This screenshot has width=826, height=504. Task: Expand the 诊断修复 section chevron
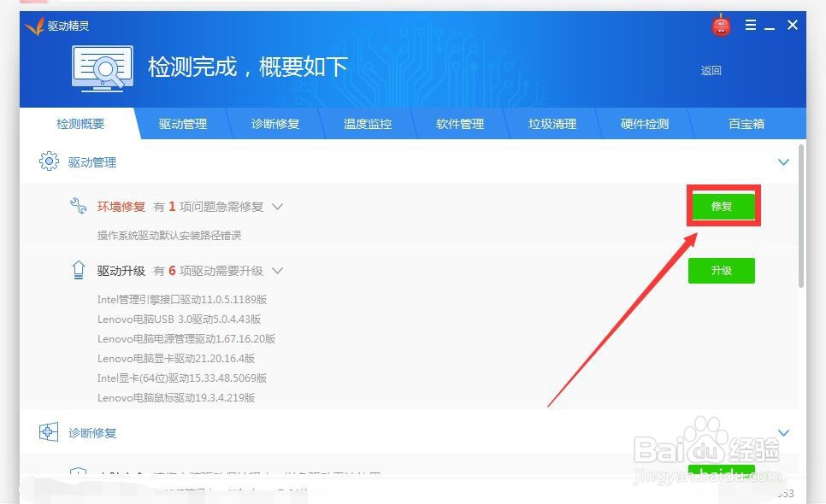(783, 432)
